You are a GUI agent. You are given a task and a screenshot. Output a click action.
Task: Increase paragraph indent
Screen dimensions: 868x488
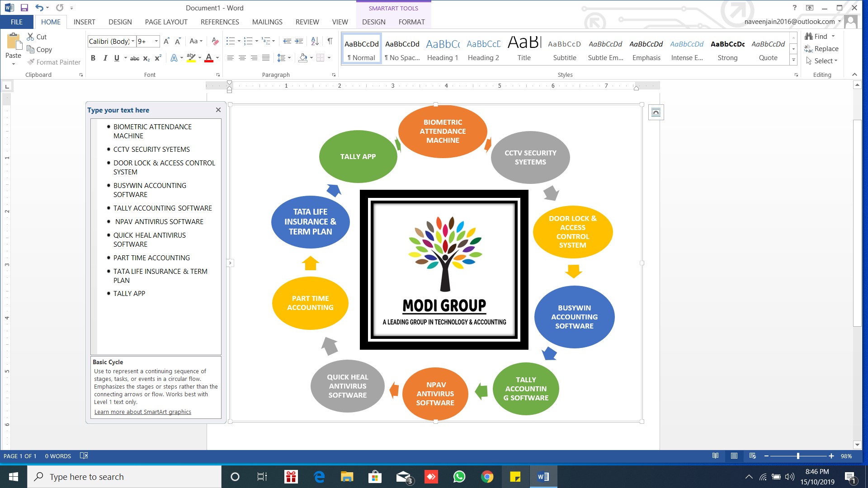pyautogui.click(x=299, y=41)
